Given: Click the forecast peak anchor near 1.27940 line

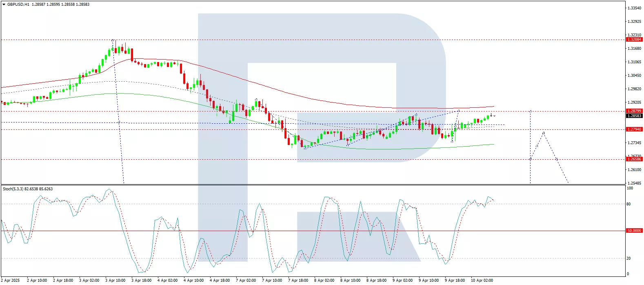Looking at the screenshot, I should click(x=543, y=133).
